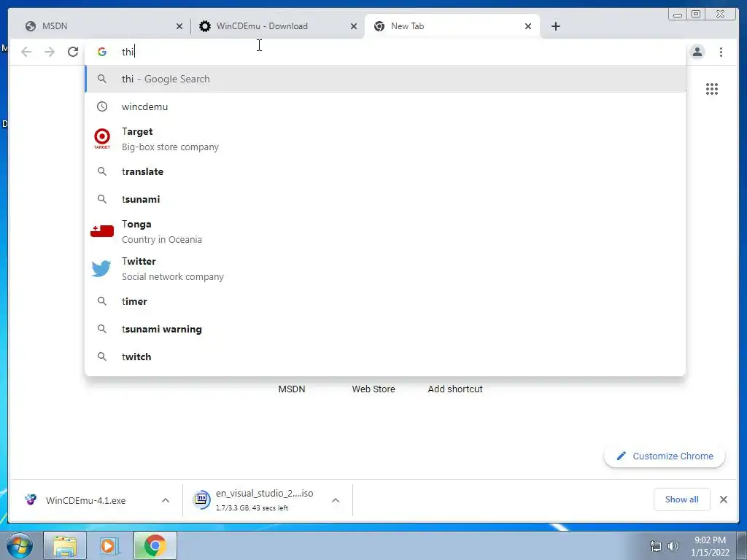Click the Target bullseye logo icon
The image size is (747, 560).
coord(102,139)
